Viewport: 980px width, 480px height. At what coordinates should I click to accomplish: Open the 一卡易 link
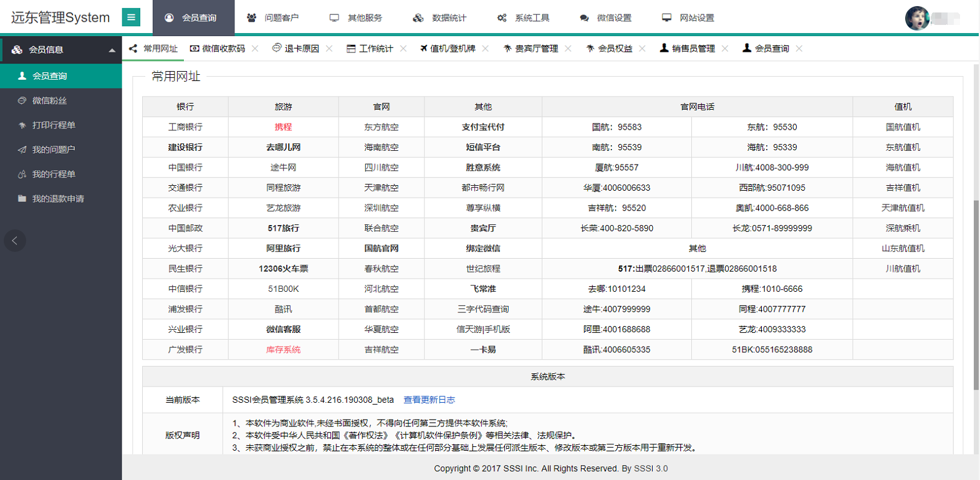483,350
